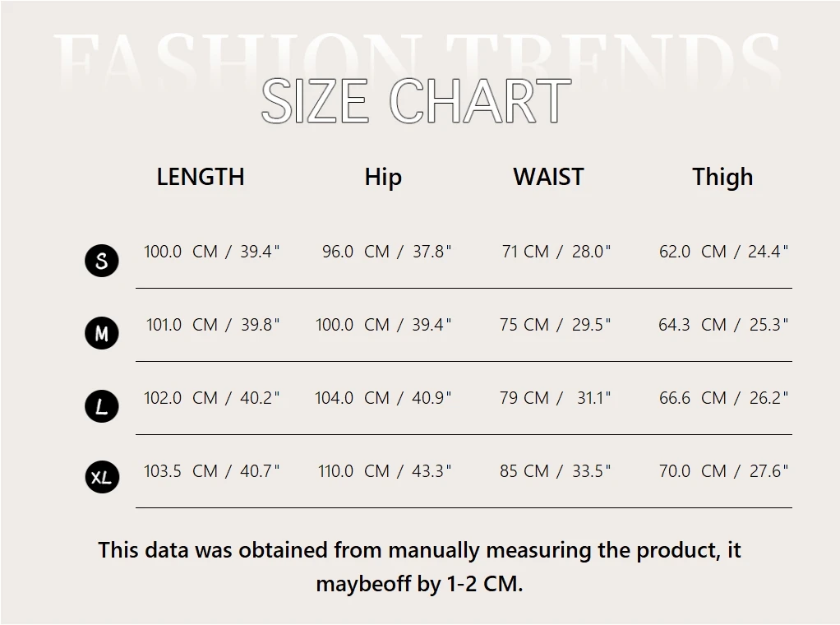Click the SIZE CHART title

(416, 101)
